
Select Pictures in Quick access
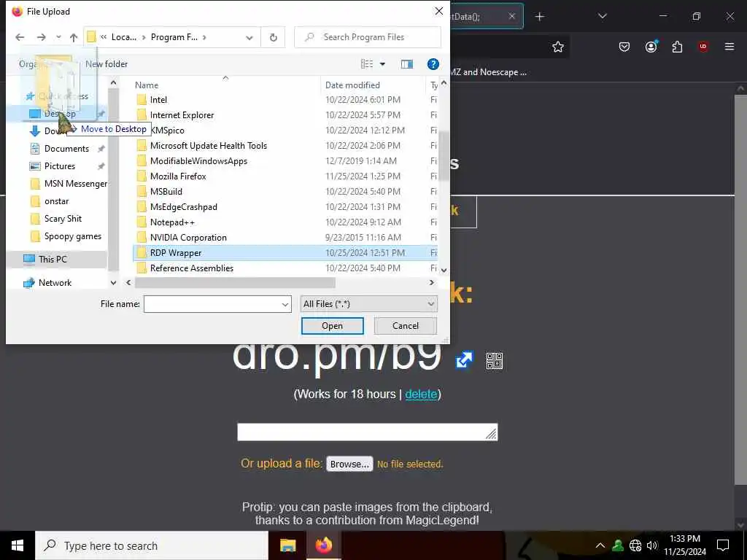pyautogui.click(x=60, y=166)
